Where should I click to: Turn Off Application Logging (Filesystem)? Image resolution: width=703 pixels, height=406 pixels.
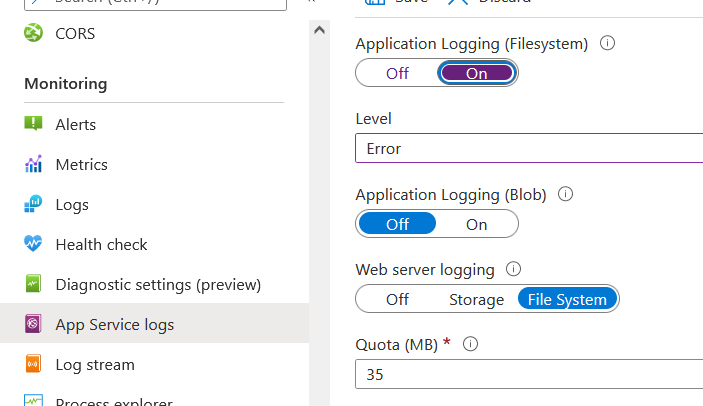click(x=397, y=73)
